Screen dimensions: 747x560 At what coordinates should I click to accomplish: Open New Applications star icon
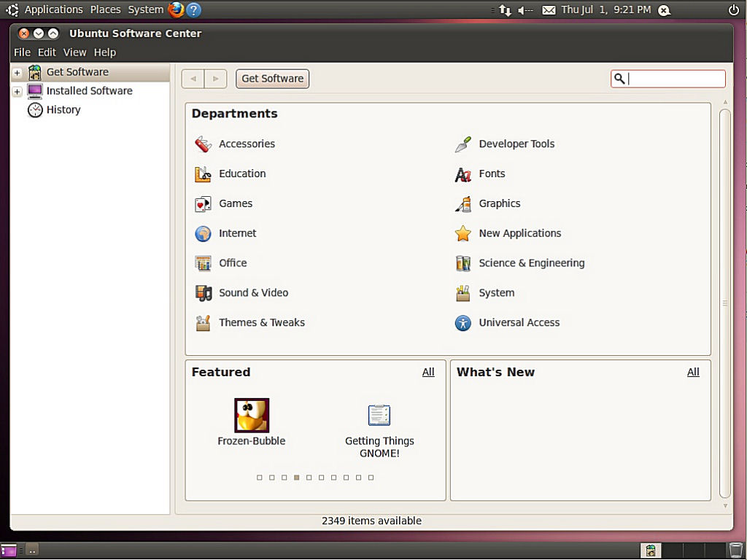click(462, 234)
